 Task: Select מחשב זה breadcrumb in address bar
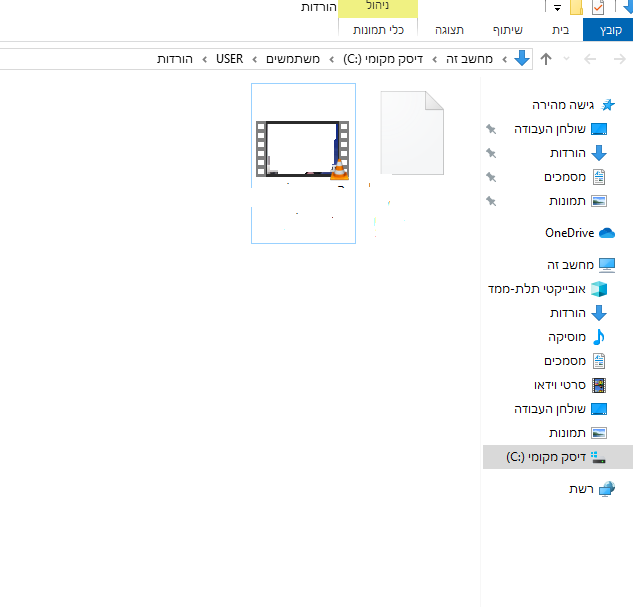[x=469, y=59]
